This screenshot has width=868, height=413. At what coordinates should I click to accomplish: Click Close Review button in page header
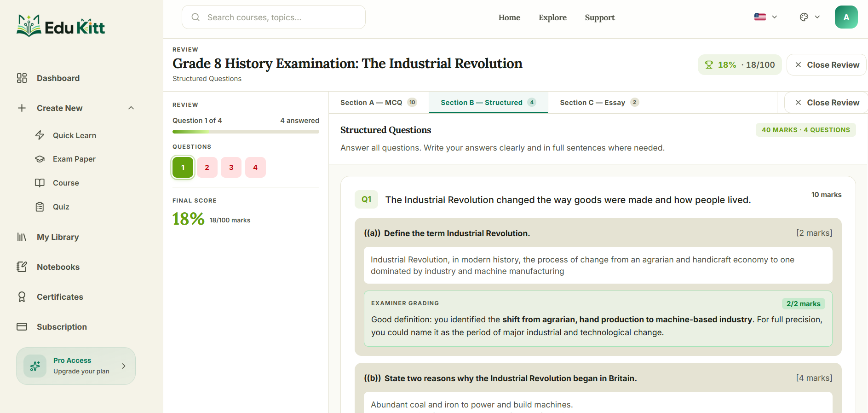point(827,65)
